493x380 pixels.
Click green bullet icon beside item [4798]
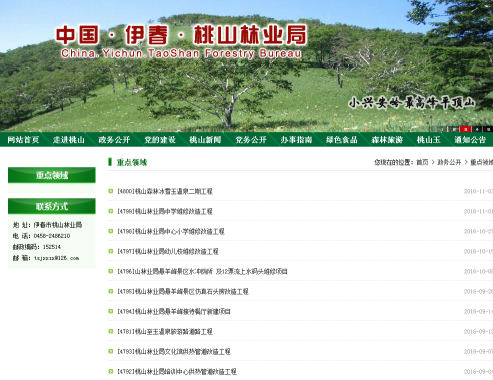[x=111, y=231]
